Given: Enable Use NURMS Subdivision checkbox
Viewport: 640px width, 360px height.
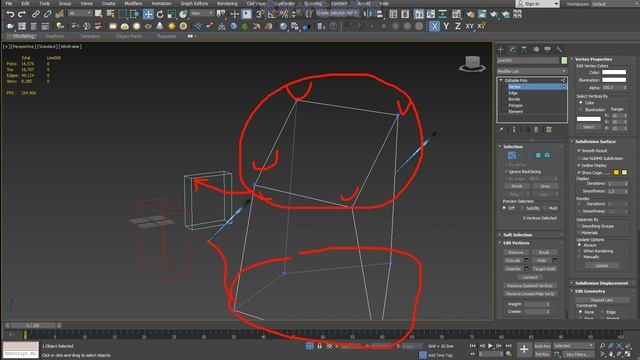Looking at the screenshot, I should pyautogui.click(x=579, y=158).
